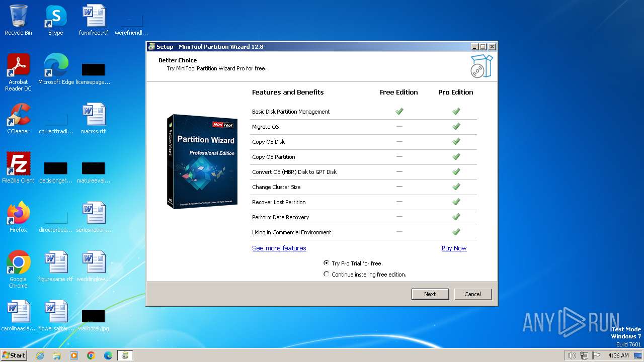The height and width of the screenshot is (362, 644).
Task: Click the setup disc box icon
Action: tap(481, 66)
